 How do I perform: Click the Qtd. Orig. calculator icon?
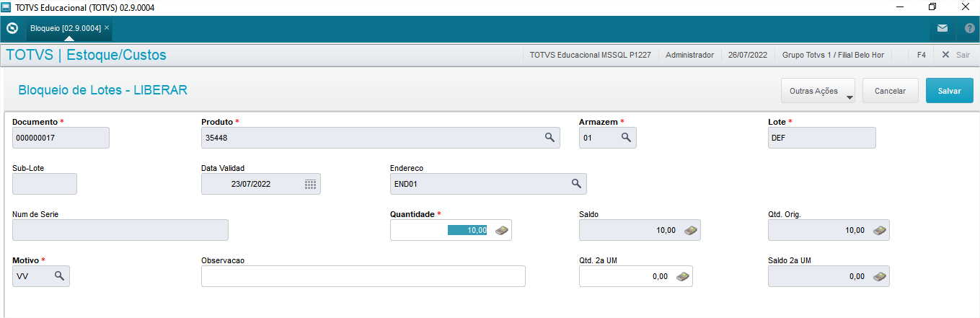point(880,230)
